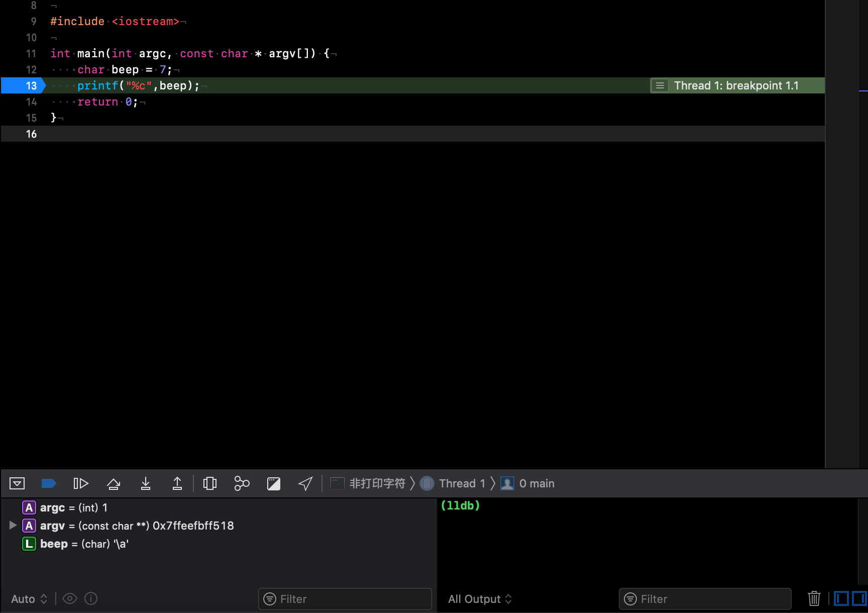Step out of the current function
The width and height of the screenshot is (868, 613).
pos(177,483)
